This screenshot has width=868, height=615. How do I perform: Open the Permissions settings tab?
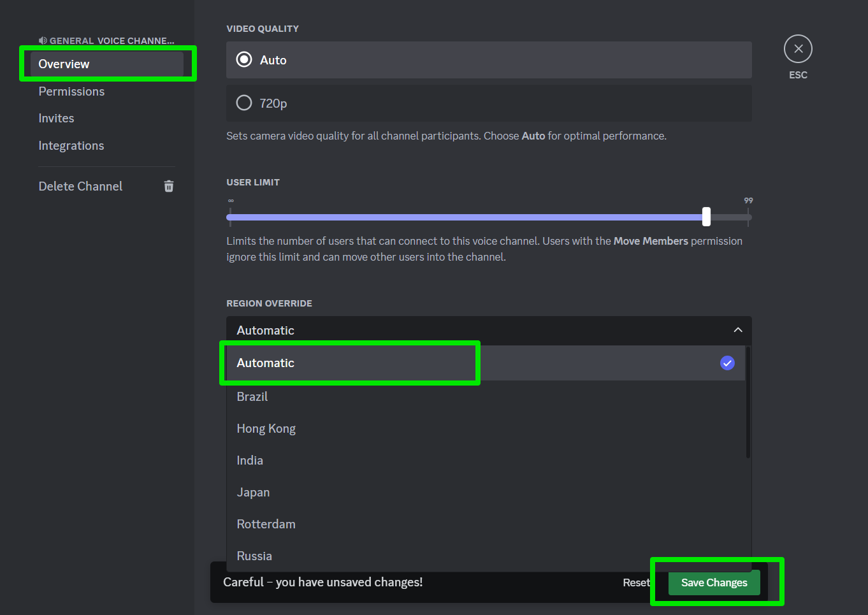(71, 91)
